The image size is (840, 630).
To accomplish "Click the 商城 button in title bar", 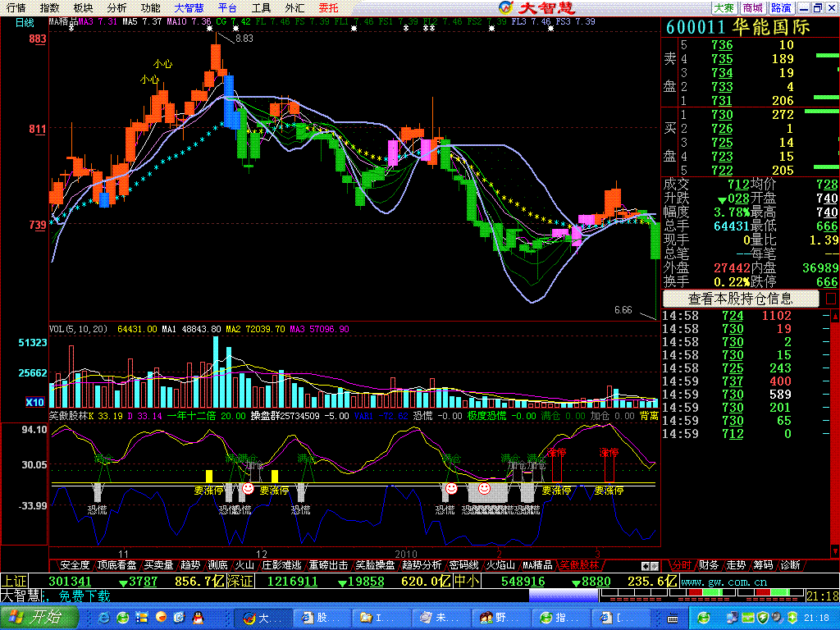I will [753, 8].
